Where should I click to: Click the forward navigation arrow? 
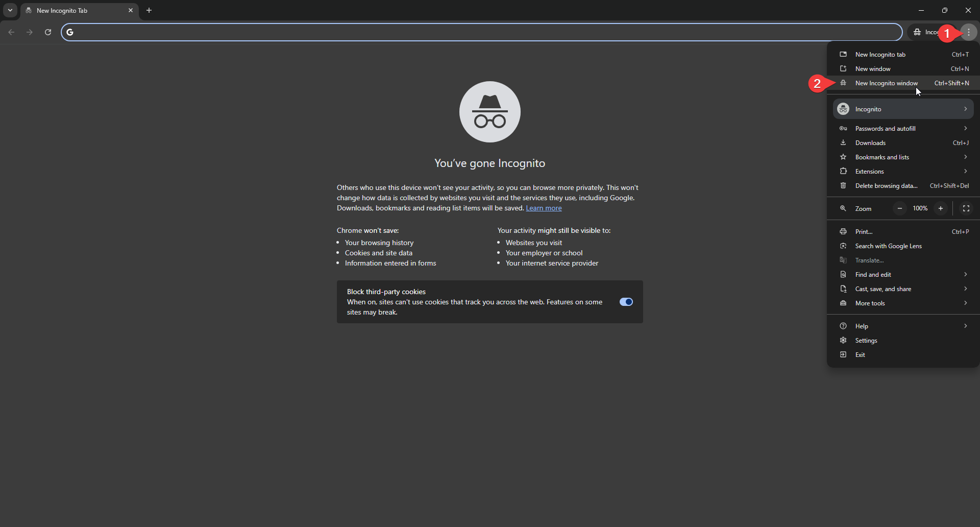tap(30, 32)
